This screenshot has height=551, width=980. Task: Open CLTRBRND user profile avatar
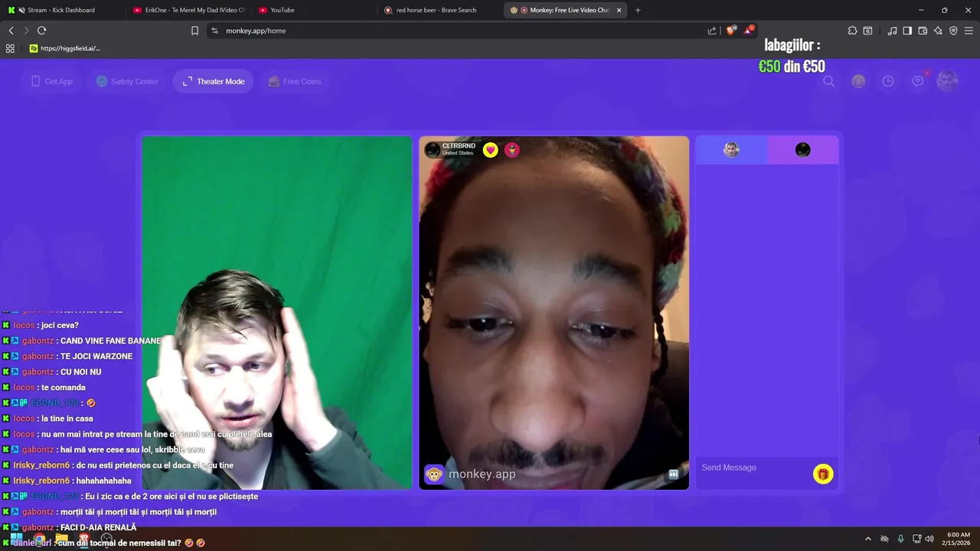pyautogui.click(x=433, y=149)
